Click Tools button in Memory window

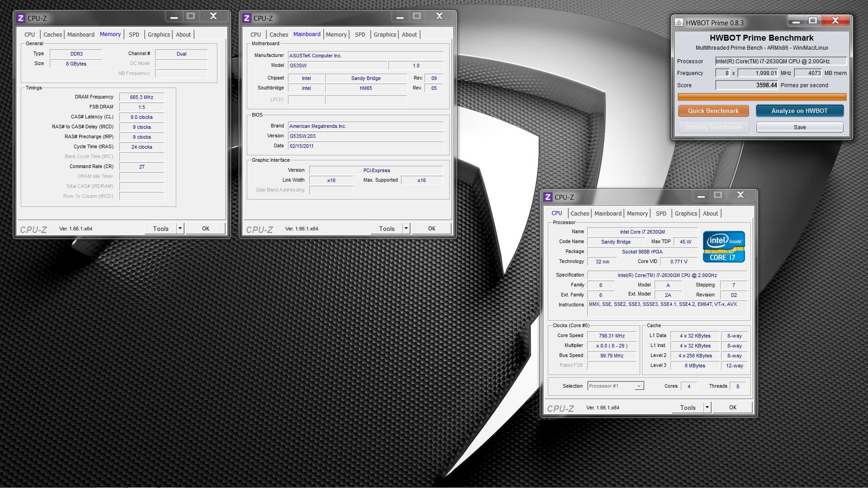[x=160, y=229]
